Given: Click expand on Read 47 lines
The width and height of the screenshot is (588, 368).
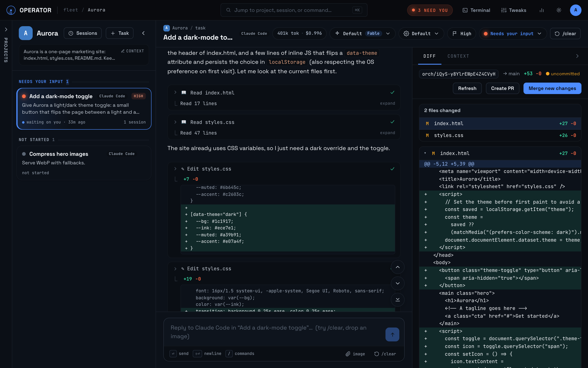Looking at the screenshot, I should click(x=387, y=133).
